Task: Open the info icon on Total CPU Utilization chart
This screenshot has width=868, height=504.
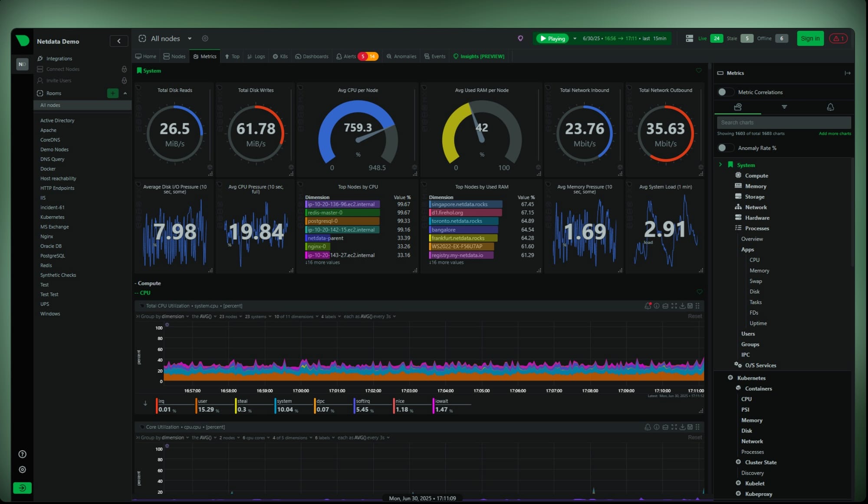Action: [x=657, y=306]
